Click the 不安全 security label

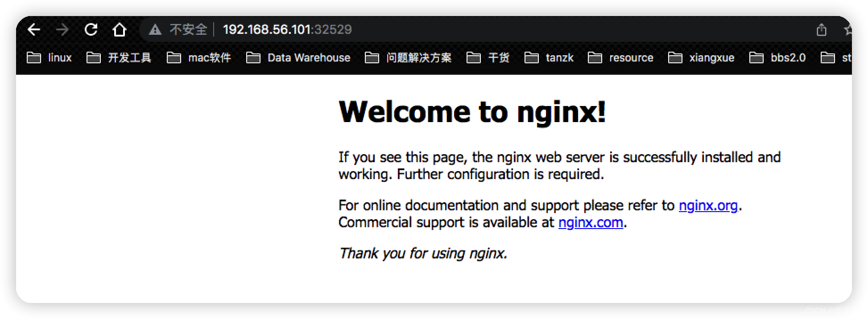coord(188,29)
